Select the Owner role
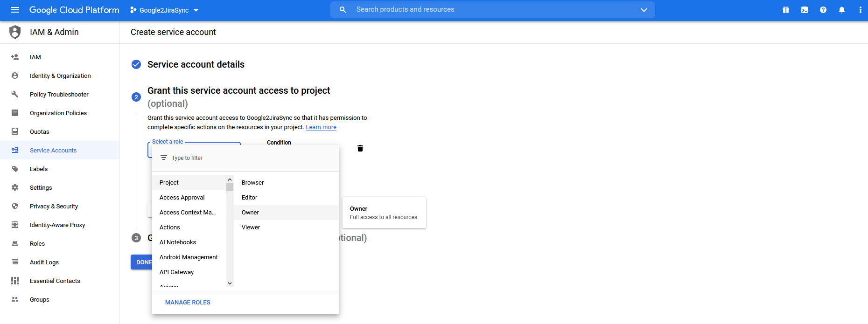Screen dimensions: 868x324 click(251, 213)
